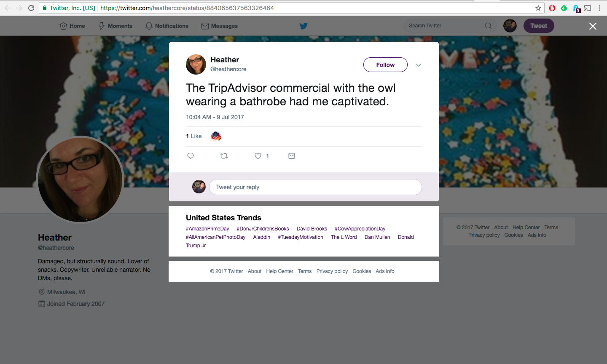The image size is (607, 364).
Task: Retweet Heather's tweet
Action: pos(224,156)
